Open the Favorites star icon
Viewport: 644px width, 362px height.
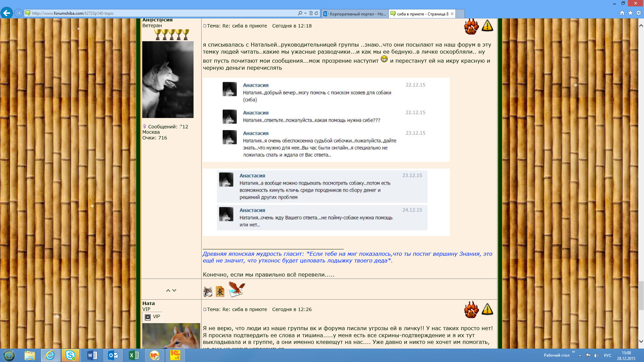click(x=630, y=13)
